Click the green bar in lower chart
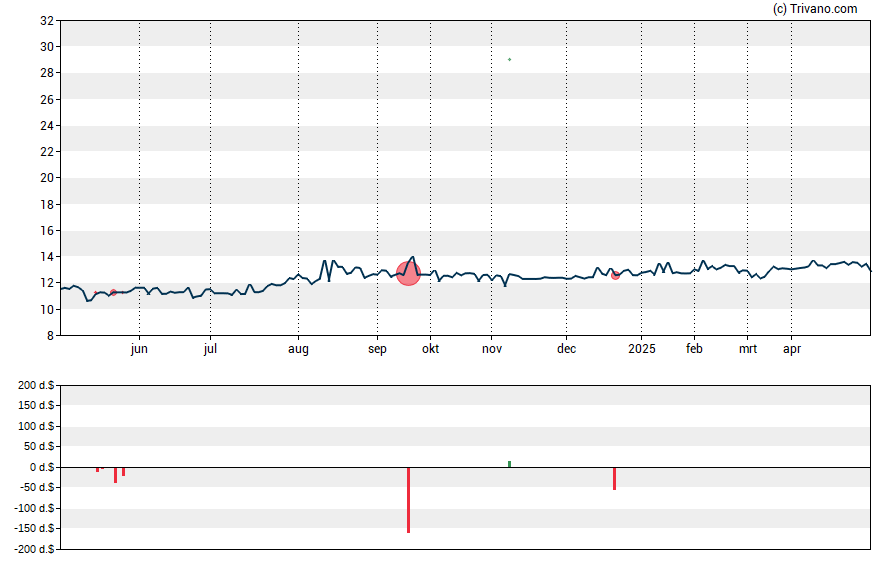Viewport: 888px width, 565px height. coord(510,464)
